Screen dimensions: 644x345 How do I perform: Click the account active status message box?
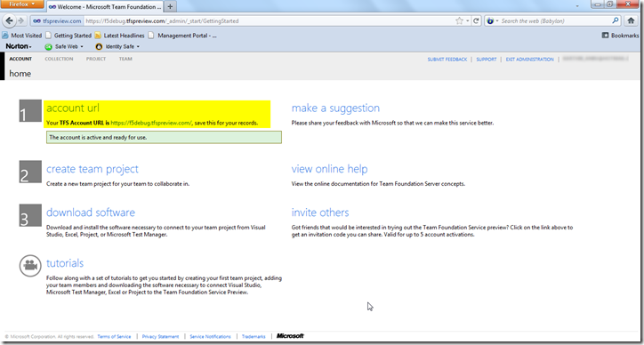tap(164, 137)
